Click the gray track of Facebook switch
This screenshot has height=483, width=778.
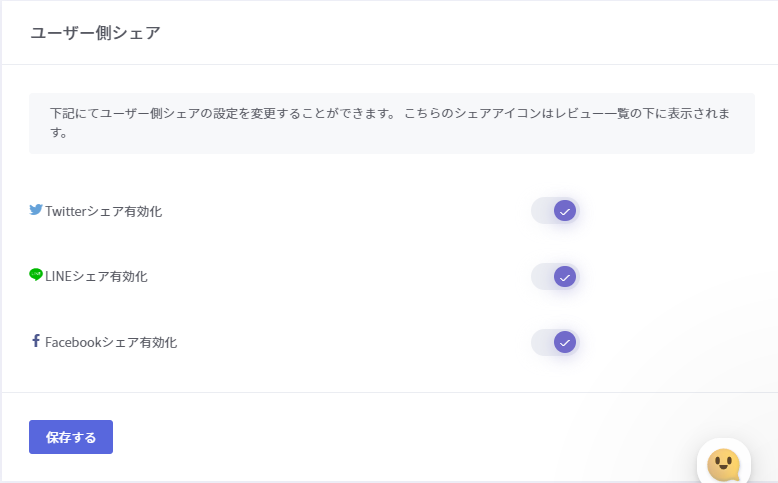tap(541, 342)
